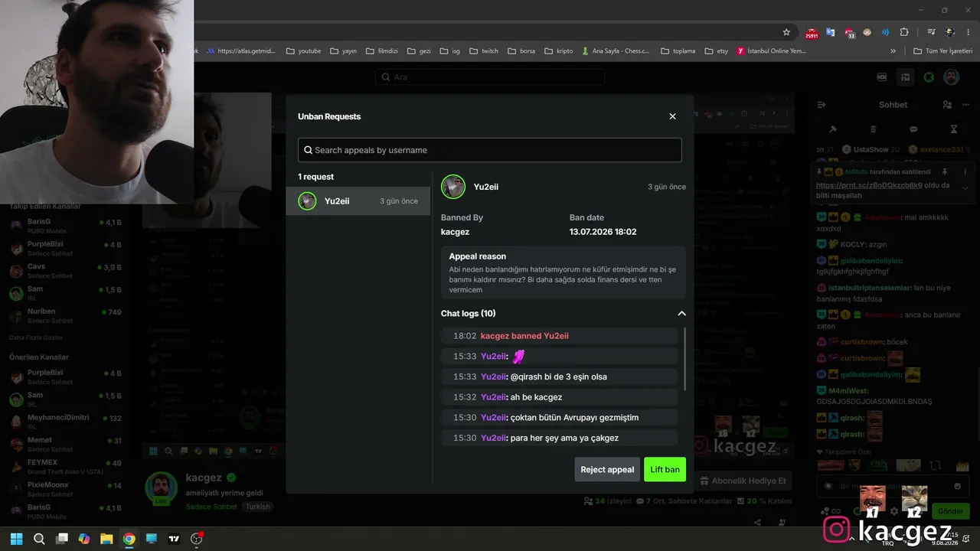
Task: Open the emoji picker in chat input
Action: click(957, 486)
